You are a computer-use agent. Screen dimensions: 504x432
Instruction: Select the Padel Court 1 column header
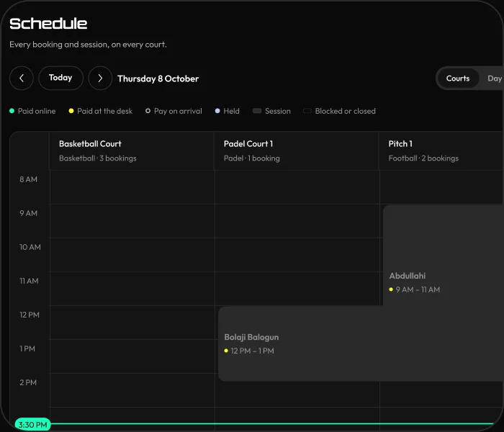pos(297,150)
